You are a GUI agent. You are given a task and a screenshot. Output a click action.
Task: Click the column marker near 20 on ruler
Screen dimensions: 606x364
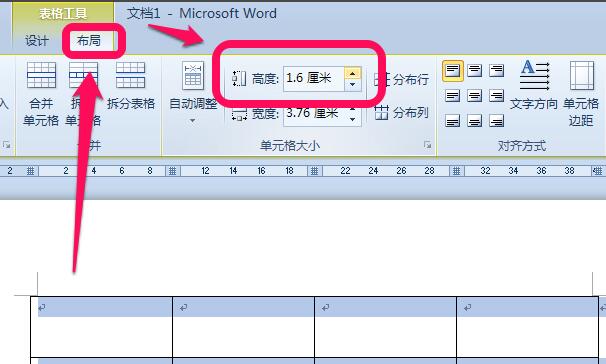(x=315, y=171)
